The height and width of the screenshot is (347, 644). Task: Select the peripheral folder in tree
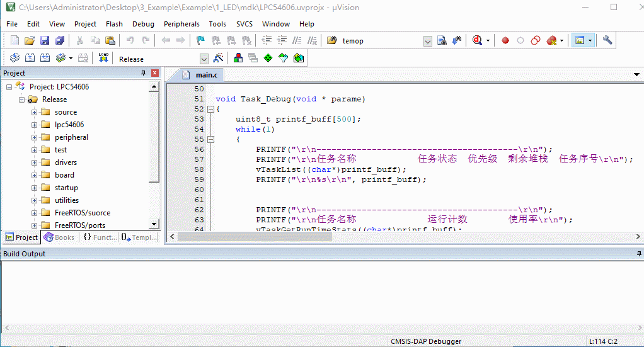(71, 137)
